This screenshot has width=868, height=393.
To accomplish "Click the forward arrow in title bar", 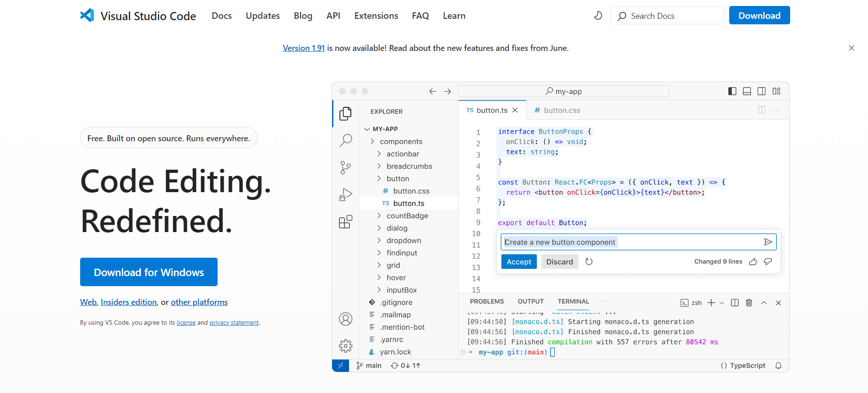I will click(448, 91).
